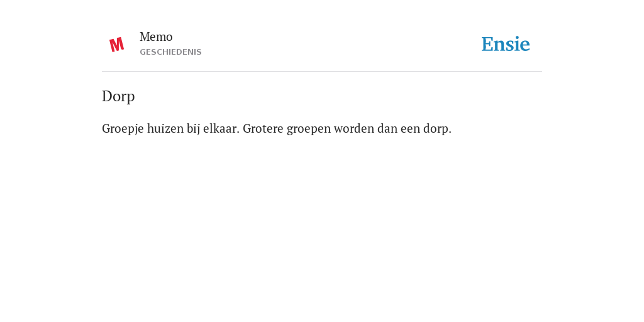644x322 pixels.
Task: Click the word 'elkaar' in the text
Action: click(x=221, y=128)
